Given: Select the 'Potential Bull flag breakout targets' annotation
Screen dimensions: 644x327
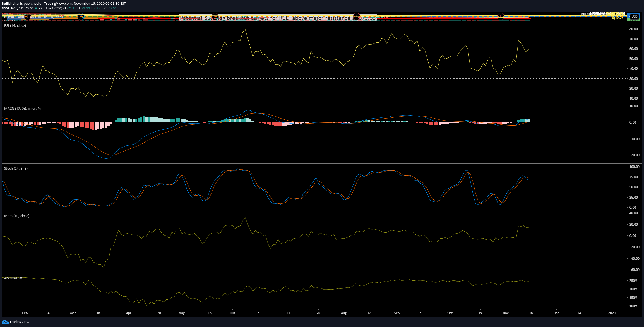Looking at the screenshot, I should pyautogui.click(x=278, y=18).
